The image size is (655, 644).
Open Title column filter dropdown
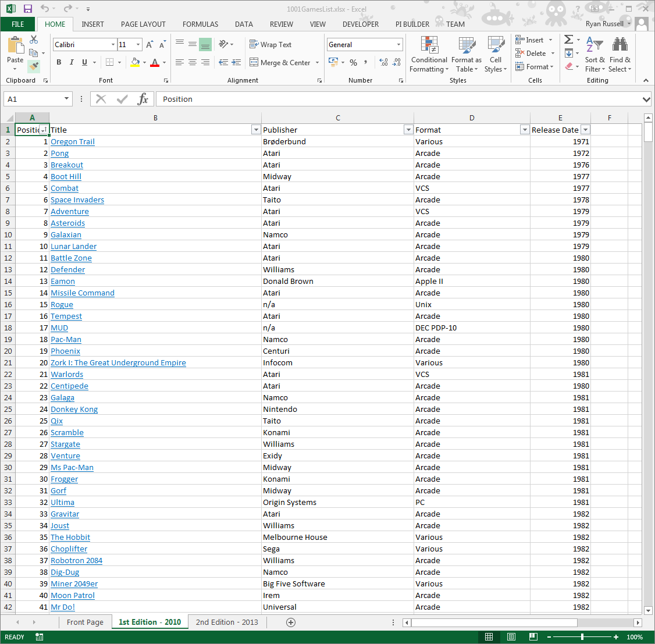click(256, 130)
